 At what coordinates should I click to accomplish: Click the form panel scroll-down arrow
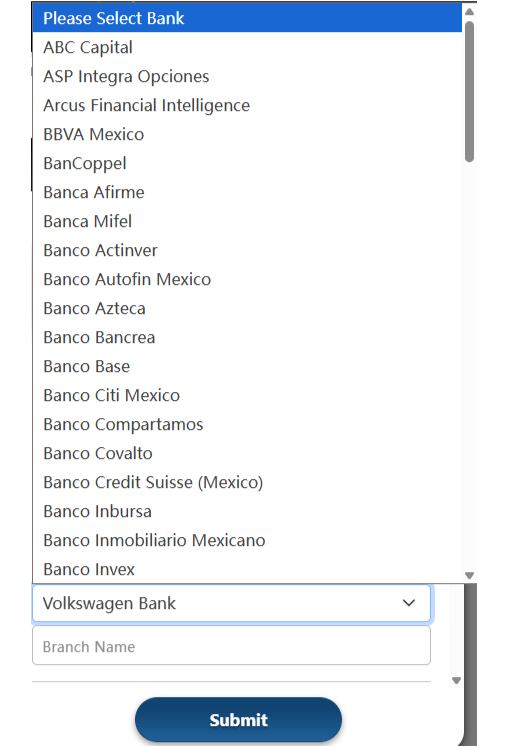[456, 681]
